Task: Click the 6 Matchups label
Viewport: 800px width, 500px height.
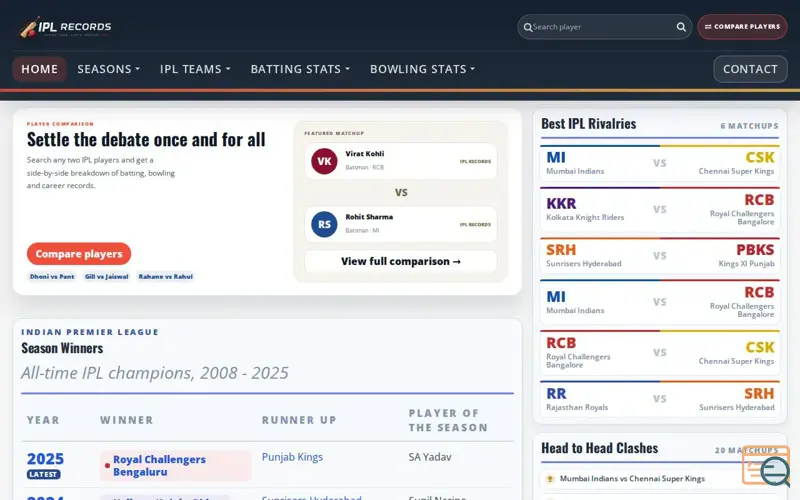Action: click(x=749, y=126)
